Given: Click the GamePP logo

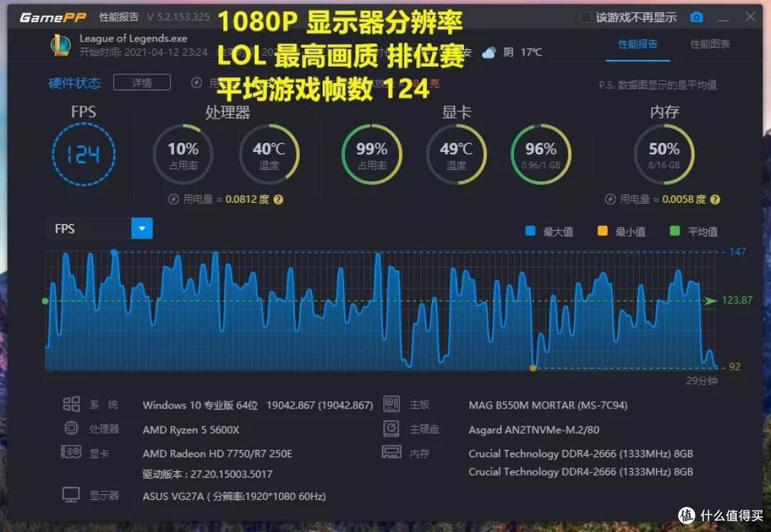Looking at the screenshot, I should pyautogui.click(x=53, y=18).
